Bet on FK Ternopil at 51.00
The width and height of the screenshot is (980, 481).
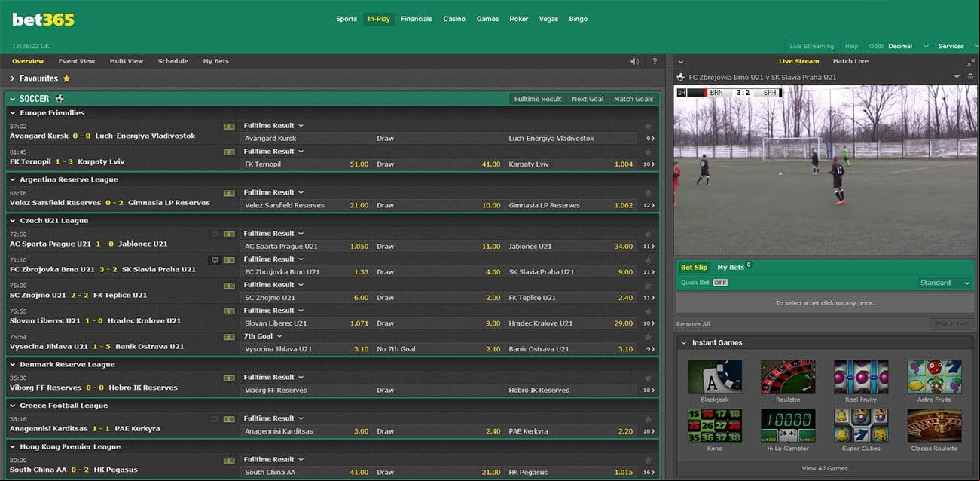[359, 164]
